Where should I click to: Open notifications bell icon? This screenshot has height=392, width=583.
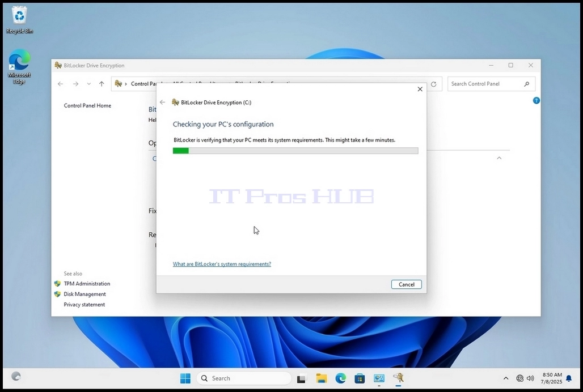[569, 378]
